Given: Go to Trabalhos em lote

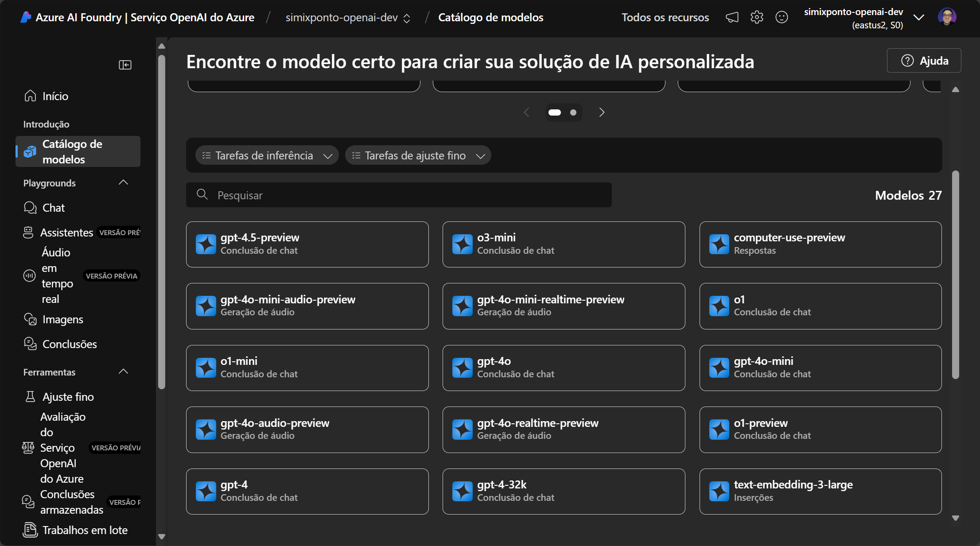Looking at the screenshot, I should pyautogui.click(x=85, y=530).
